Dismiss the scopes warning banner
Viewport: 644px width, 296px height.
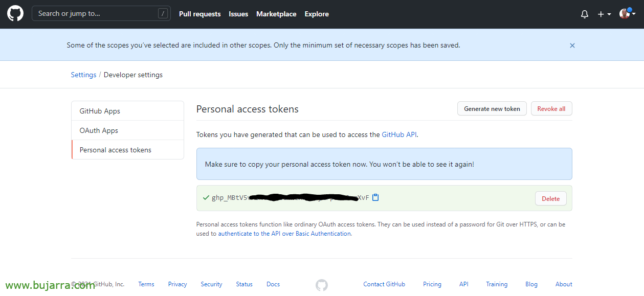click(x=572, y=45)
